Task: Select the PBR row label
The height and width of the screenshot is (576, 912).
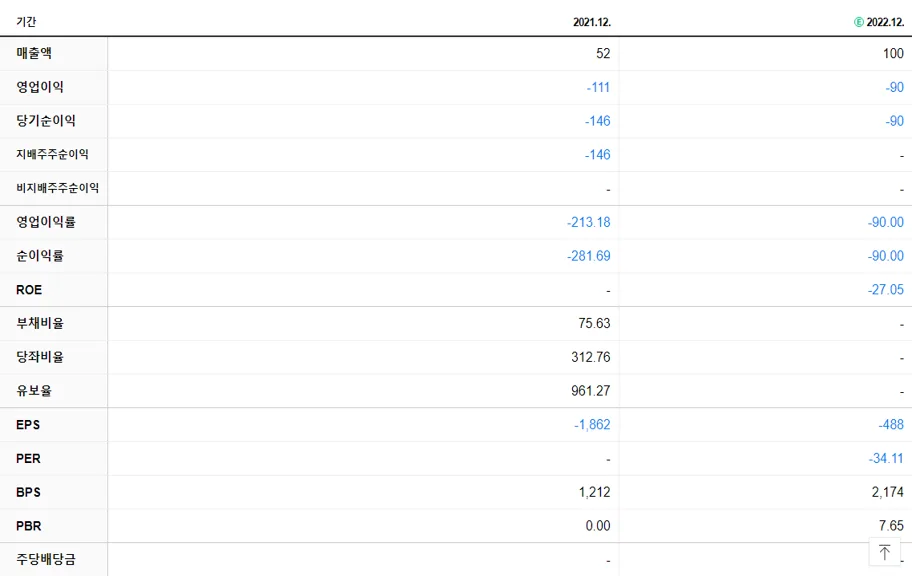Action: tap(28, 526)
